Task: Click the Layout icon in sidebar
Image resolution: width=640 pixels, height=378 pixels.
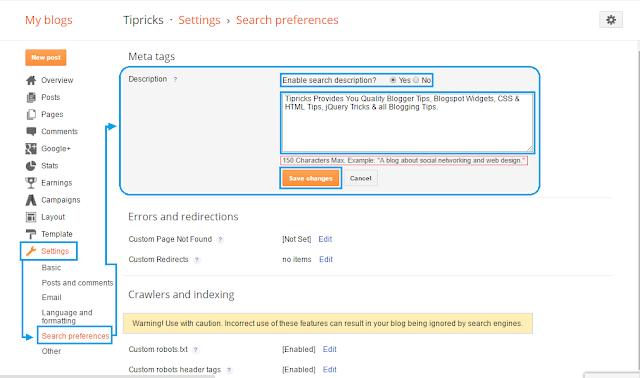Action: click(x=31, y=217)
